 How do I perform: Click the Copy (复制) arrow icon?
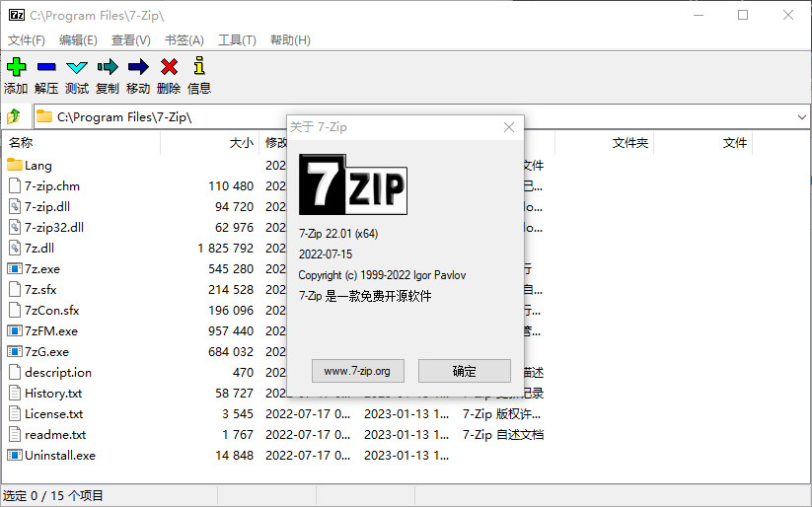click(108, 67)
